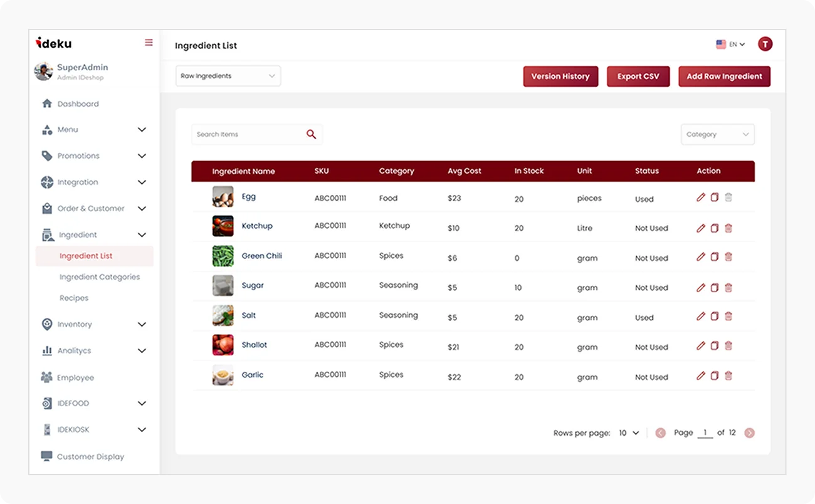This screenshot has width=815, height=504.
Task: Go to next page using the arrow icon
Action: click(x=749, y=433)
